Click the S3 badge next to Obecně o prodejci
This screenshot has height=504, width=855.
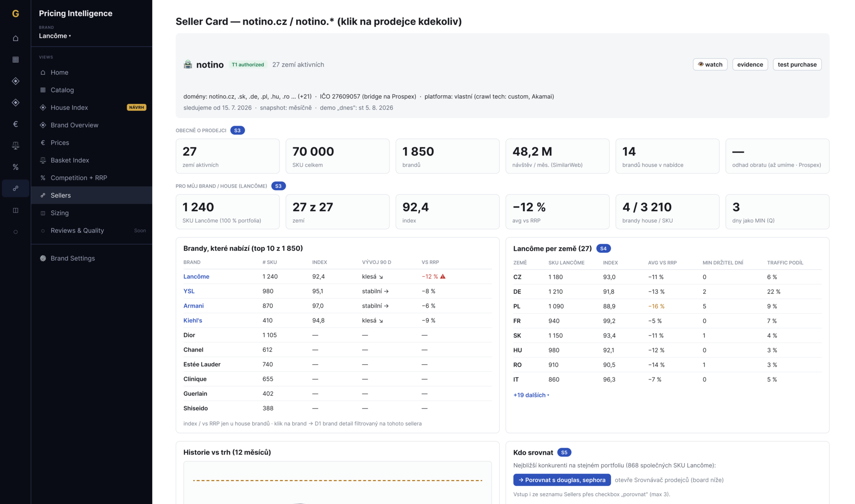point(237,130)
